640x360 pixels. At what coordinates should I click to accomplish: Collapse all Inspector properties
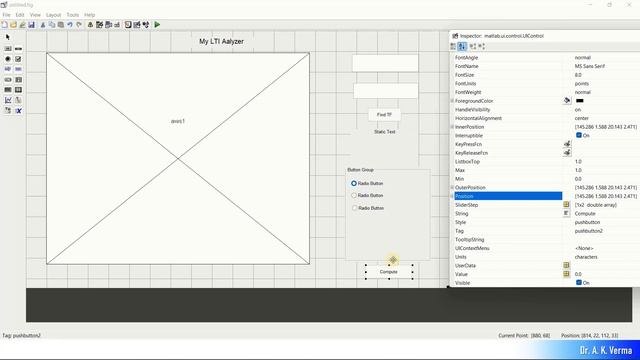coord(482,47)
